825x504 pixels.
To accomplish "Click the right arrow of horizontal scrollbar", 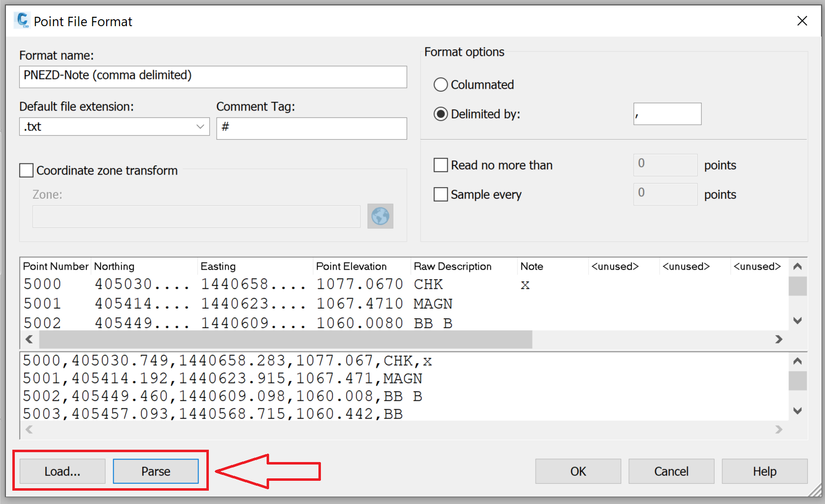I will point(780,339).
